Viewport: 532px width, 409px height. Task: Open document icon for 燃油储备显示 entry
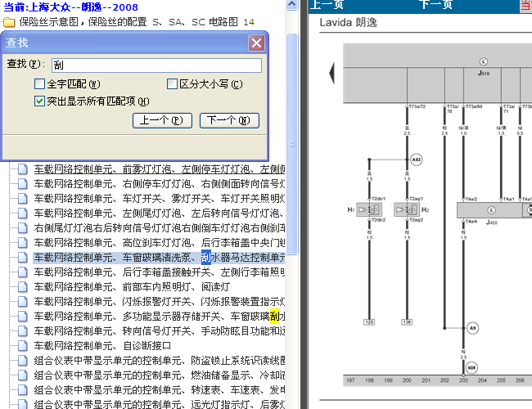23,375
